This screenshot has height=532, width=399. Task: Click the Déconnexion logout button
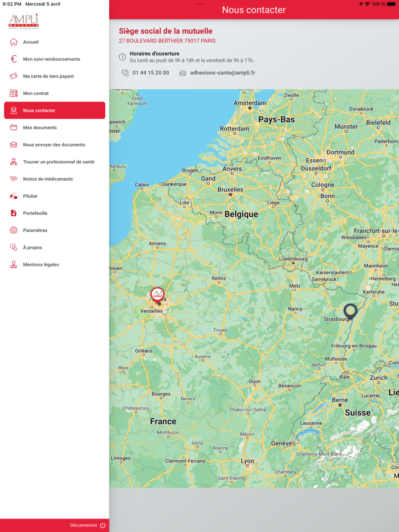[x=88, y=525]
